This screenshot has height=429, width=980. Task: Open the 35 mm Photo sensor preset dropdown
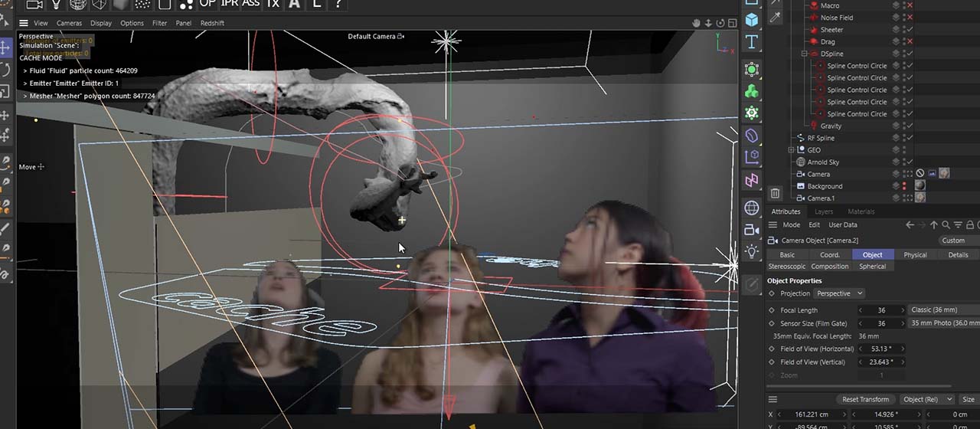pyautogui.click(x=945, y=323)
